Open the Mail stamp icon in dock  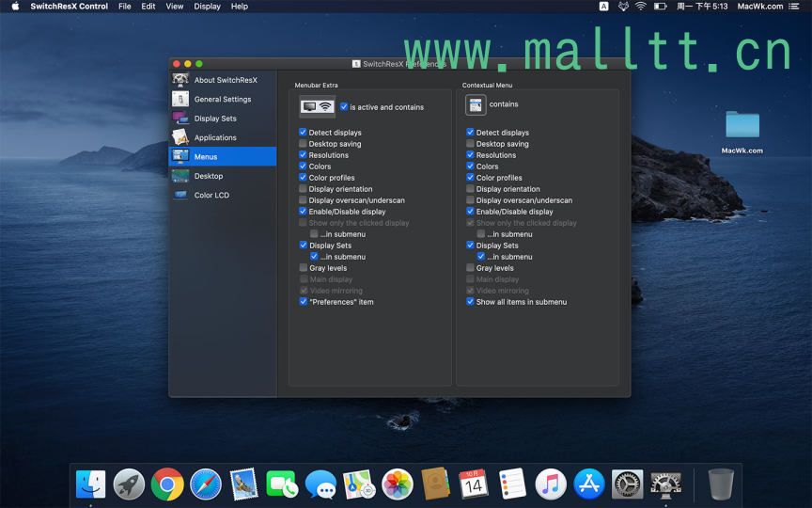tap(244, 484)
